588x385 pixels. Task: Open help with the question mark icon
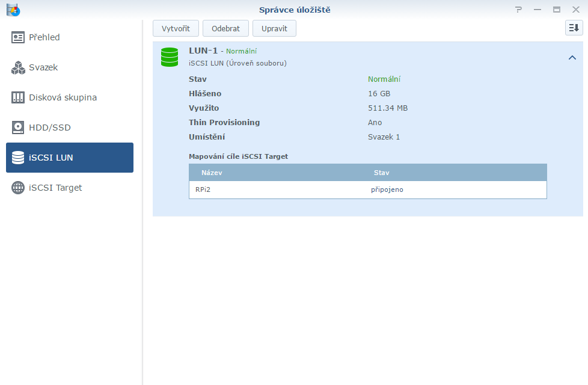tap(518, 10)
